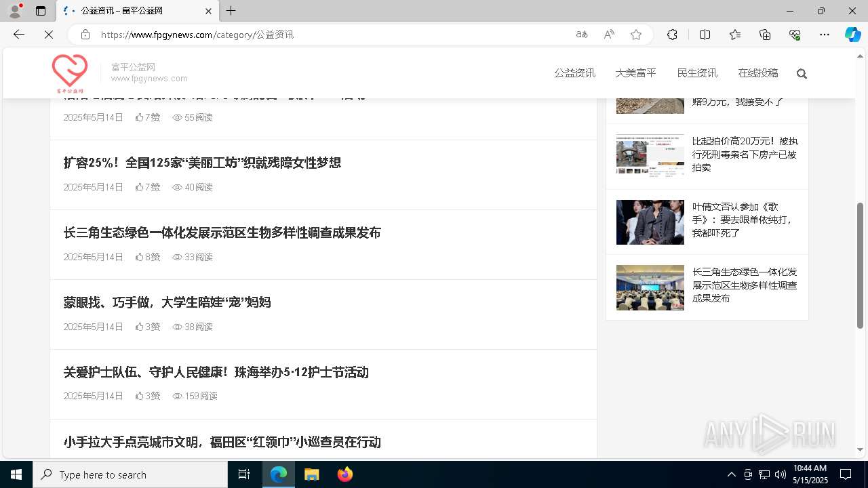The width and height of the screenshot is (868, 488).
Task: Open the Favorites list
Action: 735,35
